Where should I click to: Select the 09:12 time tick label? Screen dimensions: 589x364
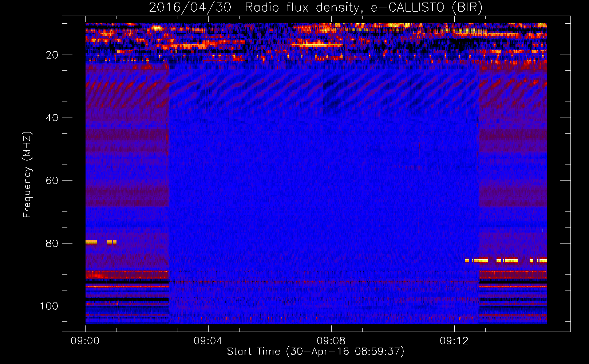pyautogui.click(x=454, y=341)
